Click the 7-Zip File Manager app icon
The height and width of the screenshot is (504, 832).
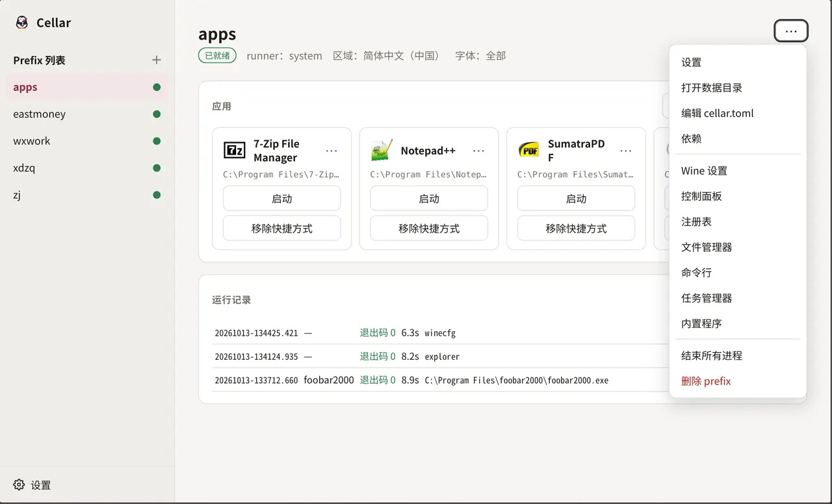pyautogui.click(x=235, y=150)
